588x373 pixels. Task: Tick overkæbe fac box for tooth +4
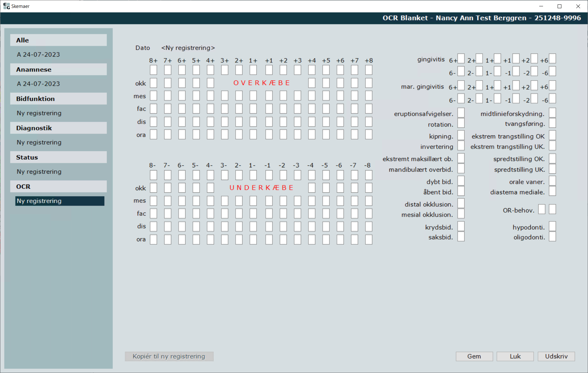click(312, 109)
